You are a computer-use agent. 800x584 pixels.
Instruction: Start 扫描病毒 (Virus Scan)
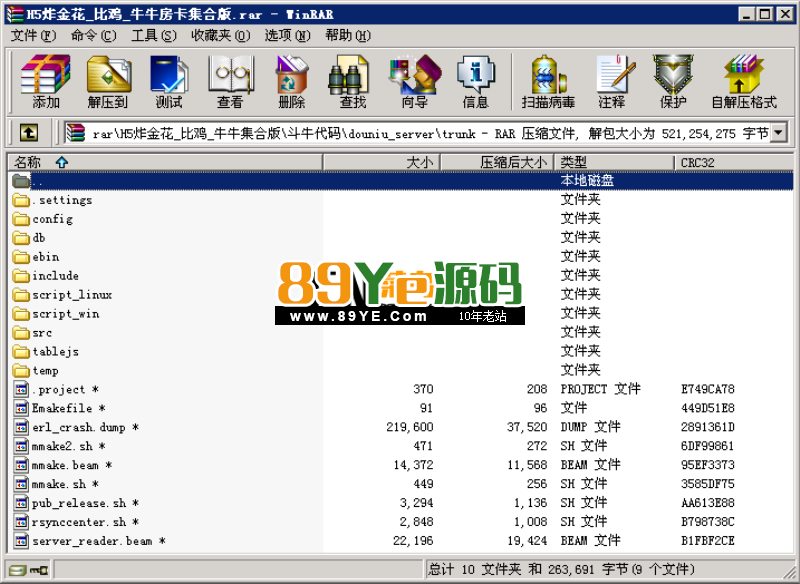point(548,81)
